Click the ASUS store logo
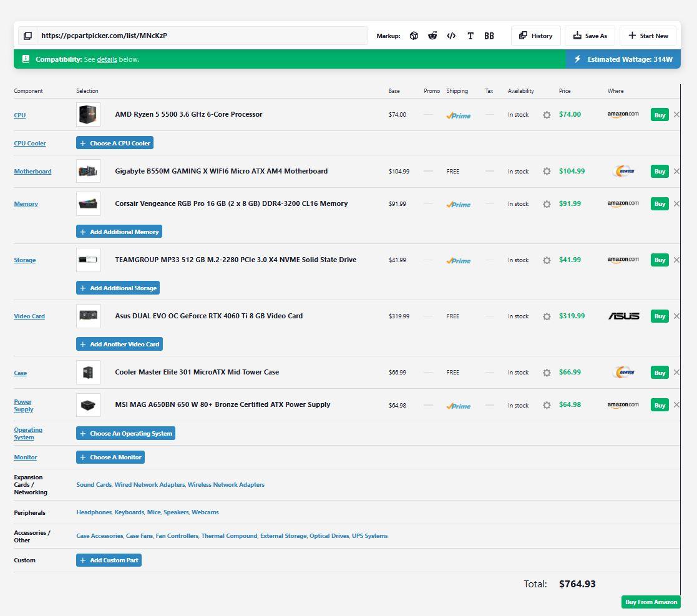This screenshot has width=697, height=616. 623,316
